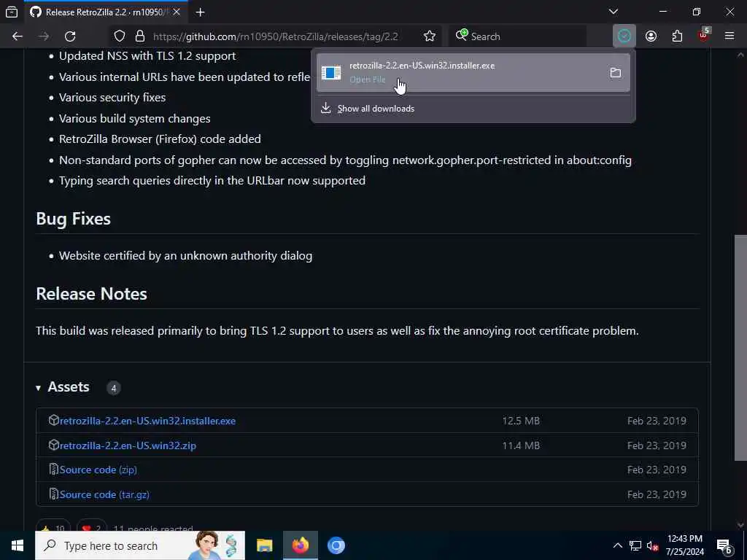Open the uBlock extension icon with badge
This screenshot has width=747, height=560.
[x=704, y=35]
